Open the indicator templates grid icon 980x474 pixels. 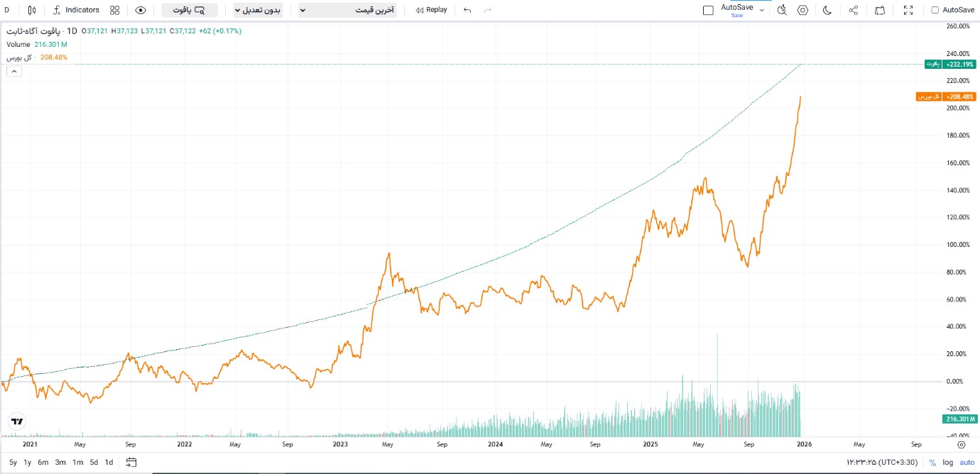coord(115,10)
